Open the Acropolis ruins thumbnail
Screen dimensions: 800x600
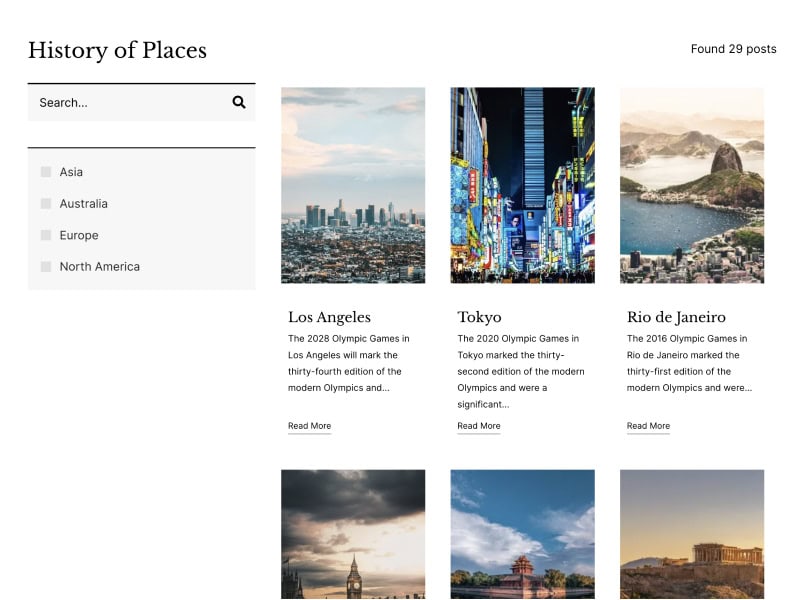tap(692, 534)
